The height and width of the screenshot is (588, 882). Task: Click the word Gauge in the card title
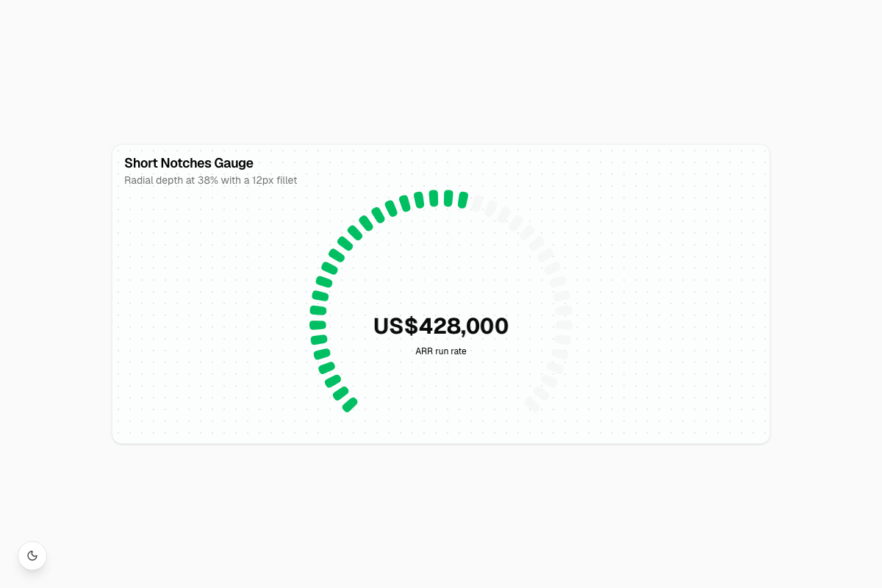click(x=234, y=163)
